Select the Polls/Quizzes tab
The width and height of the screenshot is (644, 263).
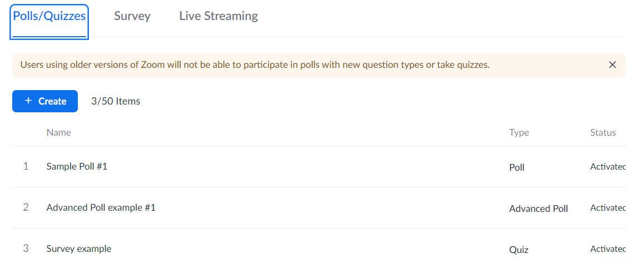point(49,16)
